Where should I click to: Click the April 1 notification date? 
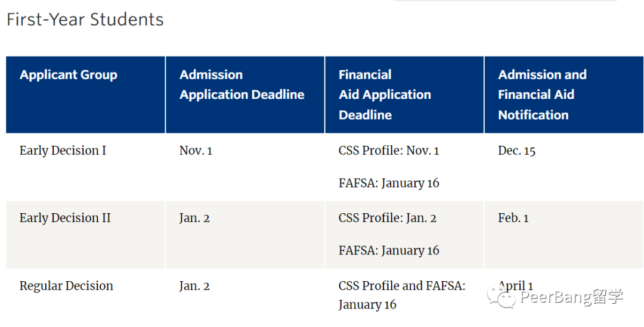tap(516, 286)
